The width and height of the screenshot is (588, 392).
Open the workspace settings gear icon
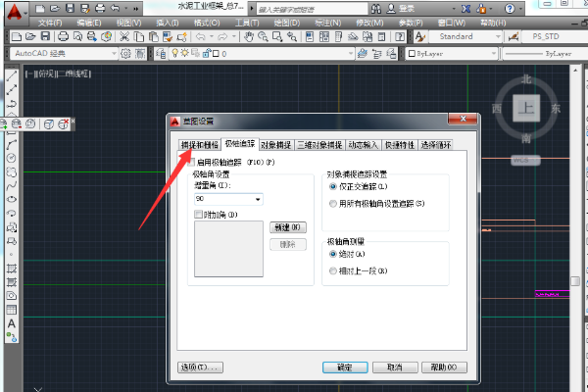(x=125, y=54)
